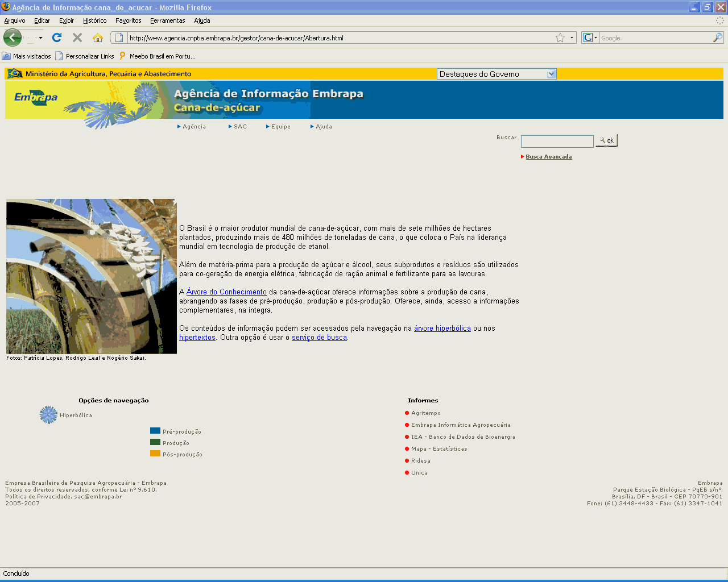Screen dimensions: 728x582
Task: Bookmark this page with the star icon
Action: [560, 38]
